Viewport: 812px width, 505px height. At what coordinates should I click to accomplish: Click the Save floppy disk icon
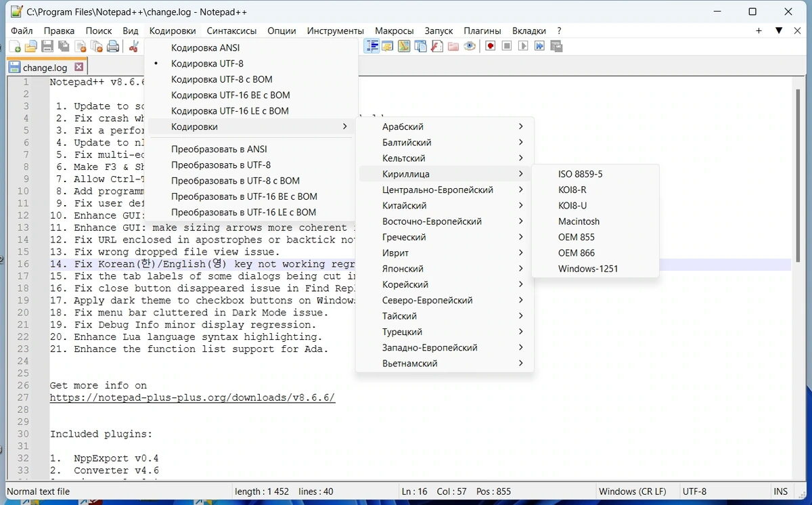pos(47,47)
